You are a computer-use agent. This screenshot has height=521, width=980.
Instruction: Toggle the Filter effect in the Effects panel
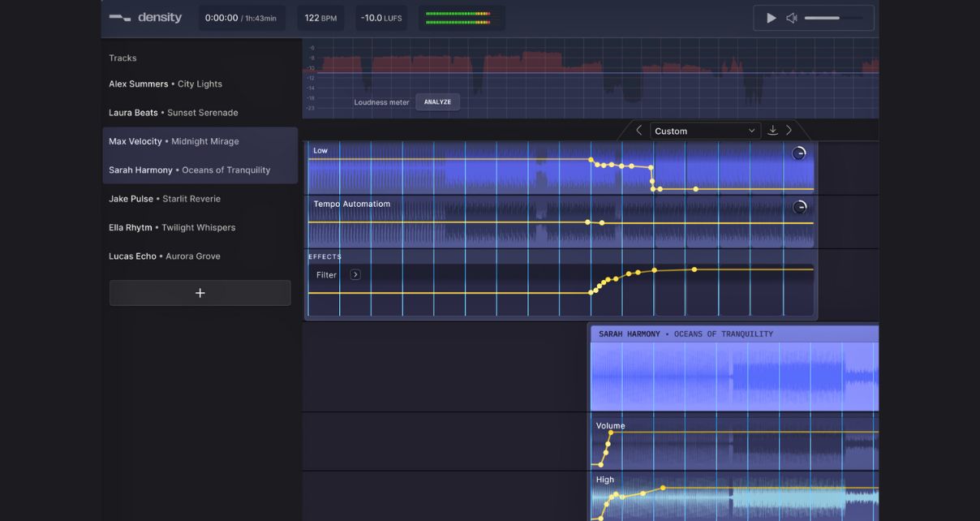click(325, 274)
